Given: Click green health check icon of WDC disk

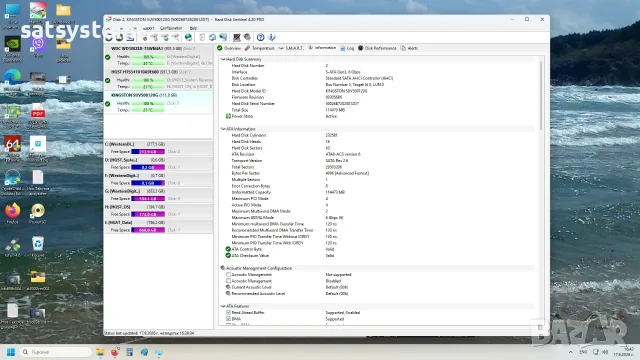Looking at the screenshot, I should pyautogui.click(x=108, y=57).
